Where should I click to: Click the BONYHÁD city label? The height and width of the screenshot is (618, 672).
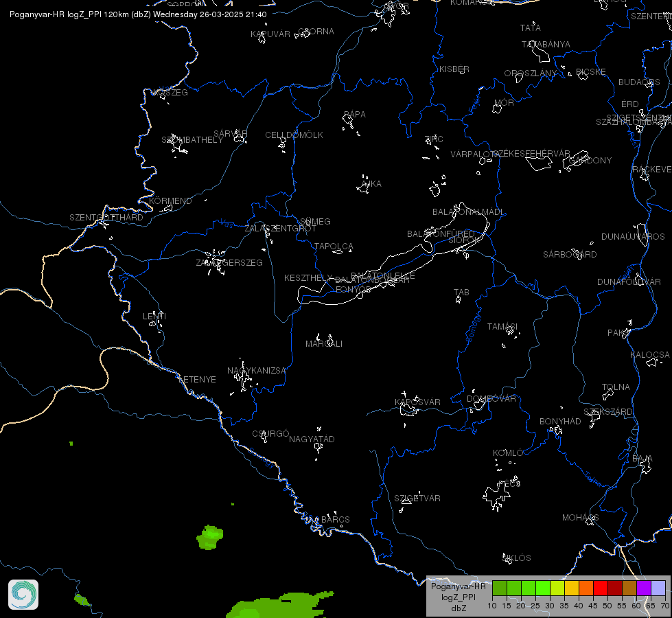(x=560, y=422)
